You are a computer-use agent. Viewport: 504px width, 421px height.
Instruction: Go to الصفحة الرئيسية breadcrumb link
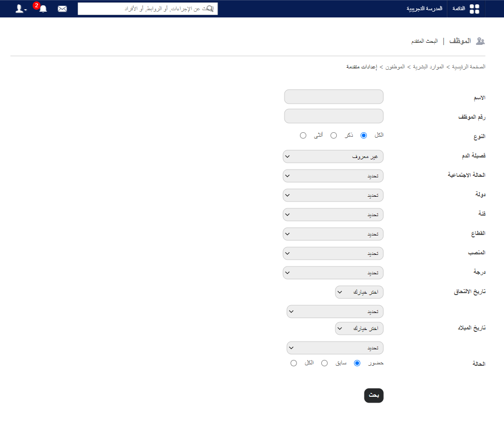(x=469, y=66)
